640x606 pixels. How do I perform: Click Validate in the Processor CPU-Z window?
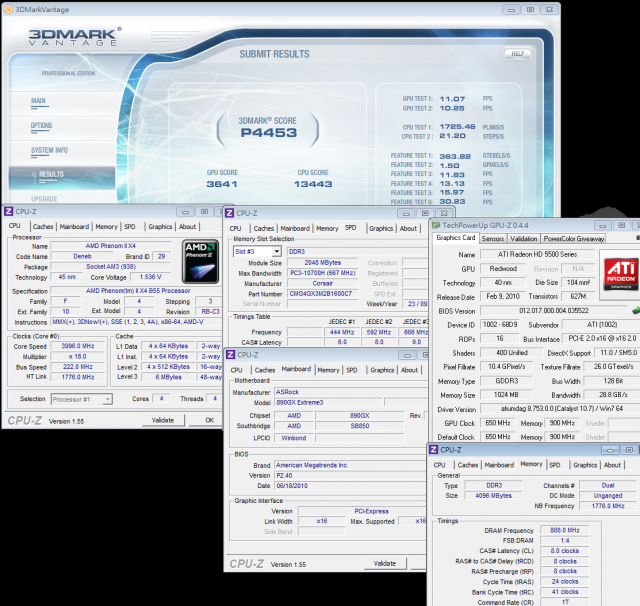pyautogui.click(x=163, y=420)
